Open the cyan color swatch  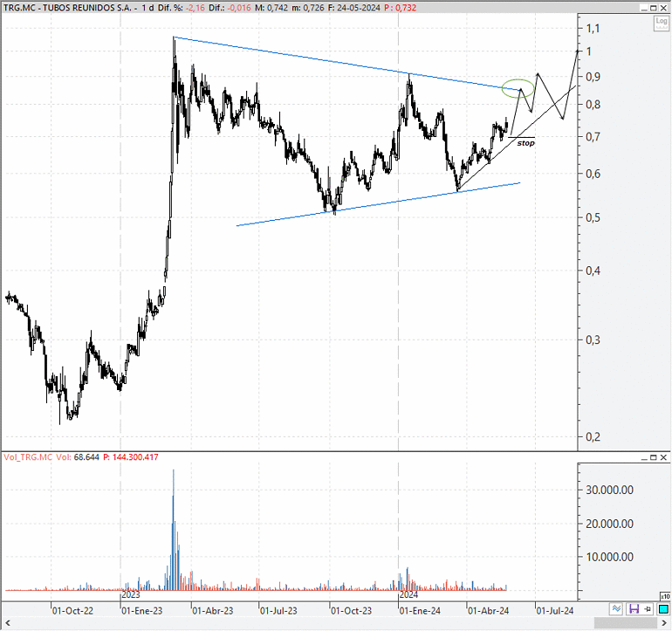663,608
